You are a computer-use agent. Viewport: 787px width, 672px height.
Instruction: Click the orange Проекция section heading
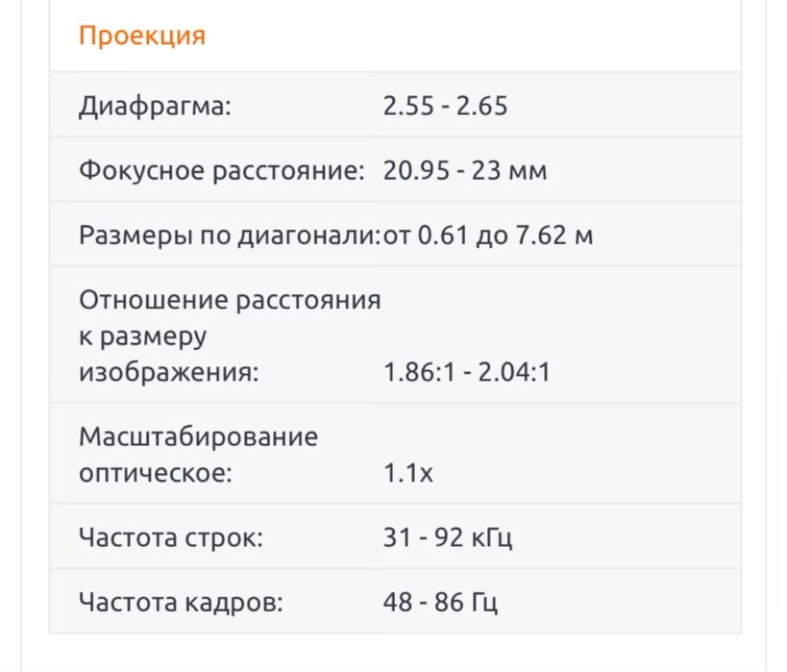click(142, 36)
